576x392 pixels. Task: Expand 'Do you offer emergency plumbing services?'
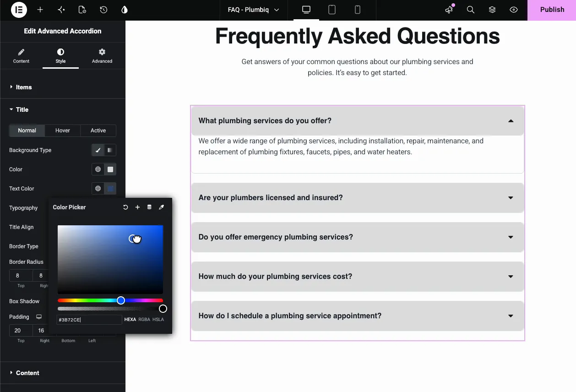pyautogui.click(x=357, y=237)
